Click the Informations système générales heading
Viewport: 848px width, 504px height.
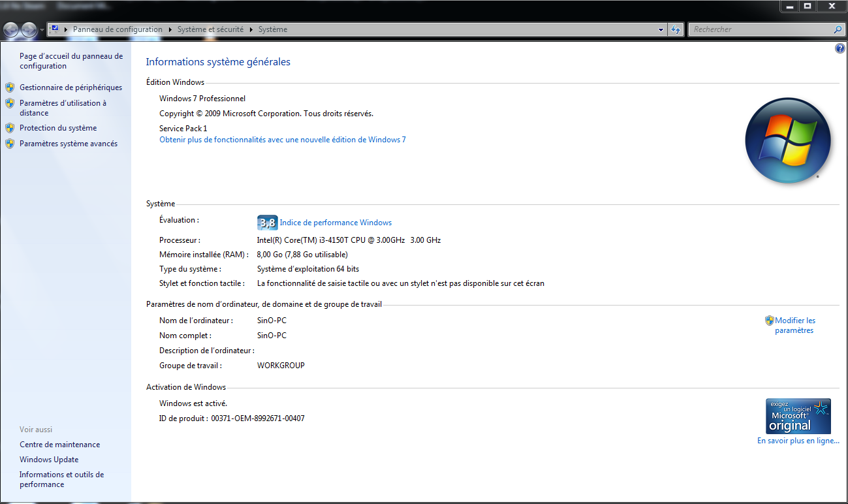(218, 62)
